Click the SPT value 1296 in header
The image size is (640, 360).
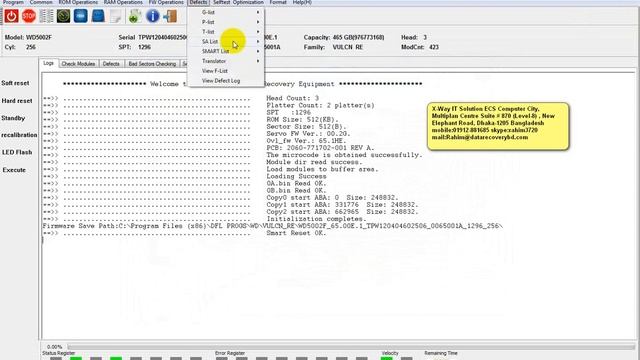[x=144, y=47]
